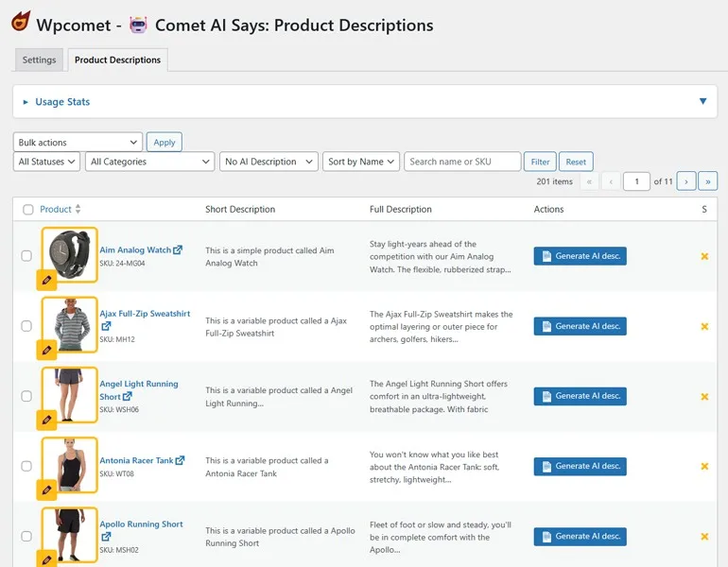Viewport: 728px width, 567px height.
Task: Open external link icon beside Antonia Racer Tank
Action: click(180, 460)
